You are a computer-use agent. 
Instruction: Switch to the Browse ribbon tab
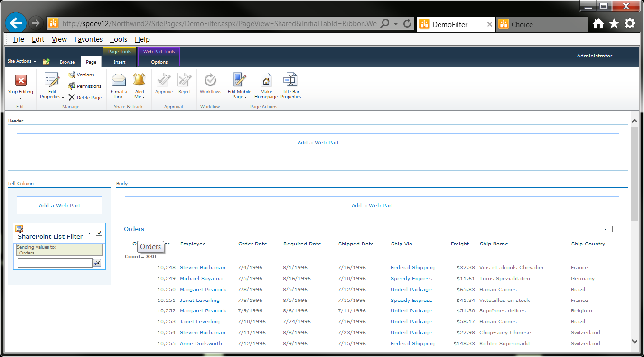(x=67, y=62)
